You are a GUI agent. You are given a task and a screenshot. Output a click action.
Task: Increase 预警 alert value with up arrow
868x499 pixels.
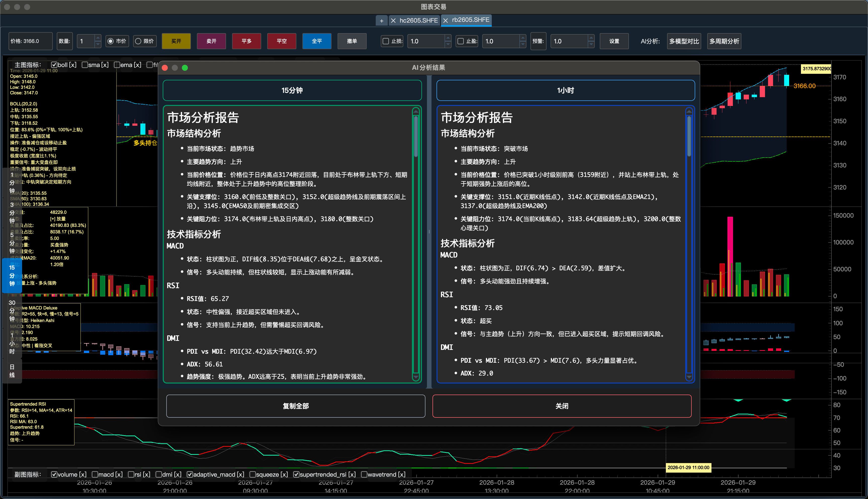(591, 38)
